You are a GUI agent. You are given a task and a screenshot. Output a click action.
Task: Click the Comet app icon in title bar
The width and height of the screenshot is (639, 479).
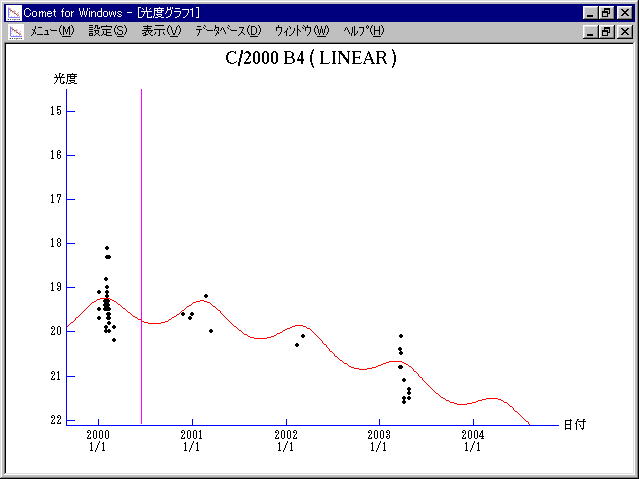pyautogui.click(x=14, y=13)
